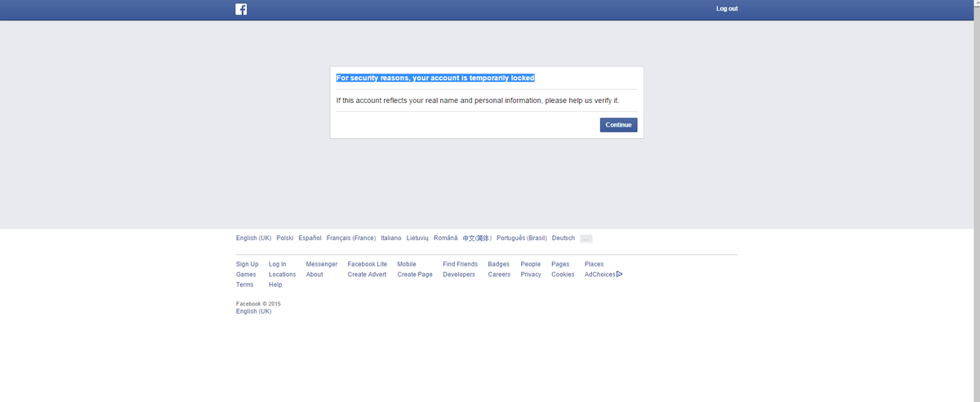Switch language to Lietuvių
The image size is (980, 402).
(417, 239)
